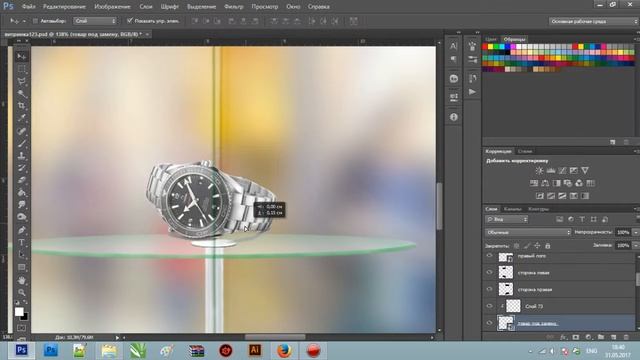Image resolution: width=640 pixels, height=360 pixels.
Task: Select the Dodge tool
Action: [22, 217]
